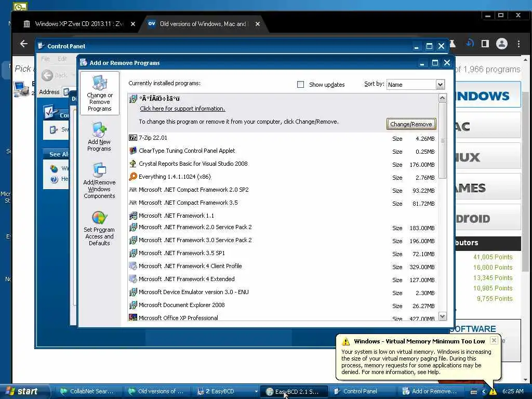Select Microsoft .NET Framework 4 Extended row
The image size is (532, 399).
pyautogui.click(x=283, y=279)
